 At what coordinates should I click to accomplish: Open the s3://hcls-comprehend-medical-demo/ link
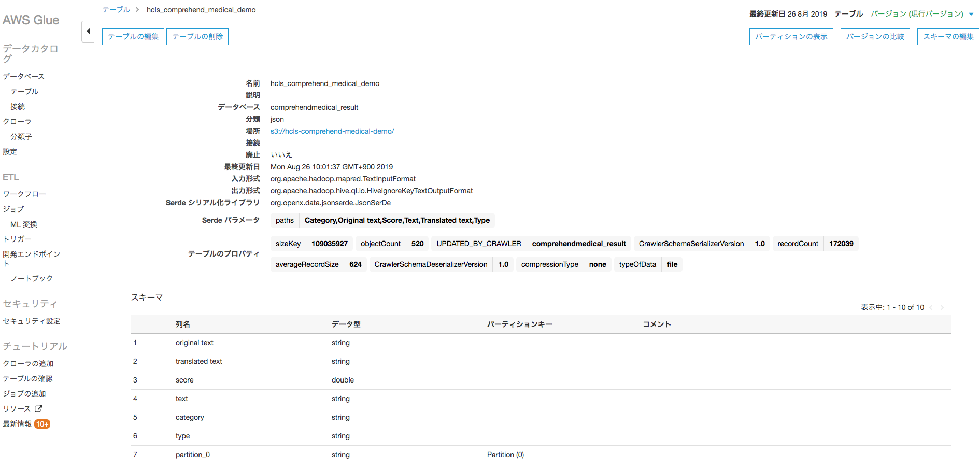pos(332,131)
